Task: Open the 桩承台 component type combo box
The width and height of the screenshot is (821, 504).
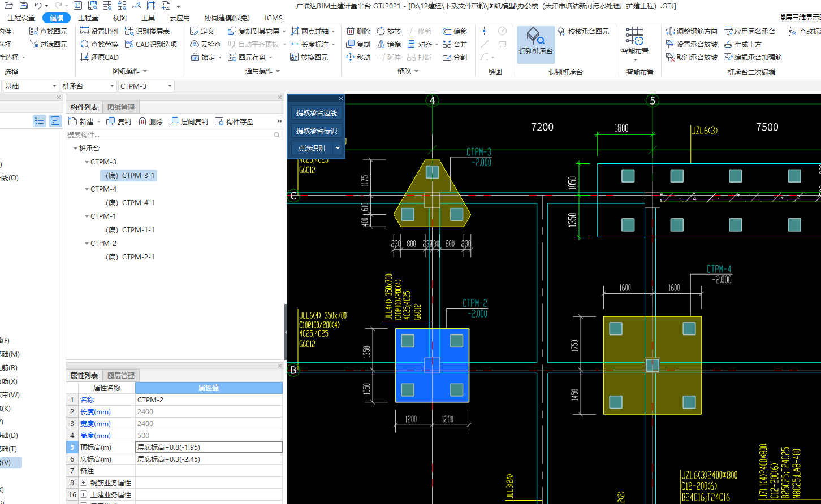Action: pos(89,86)
